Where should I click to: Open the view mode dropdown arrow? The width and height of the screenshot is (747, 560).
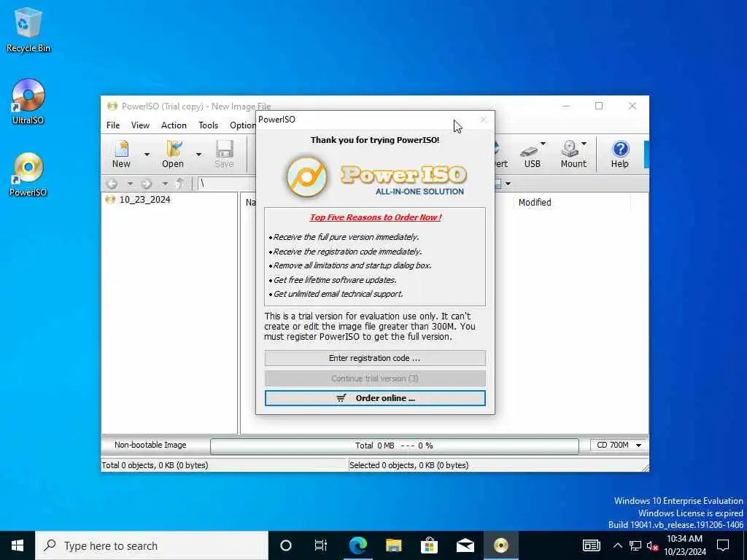click(x=508, y=184)
